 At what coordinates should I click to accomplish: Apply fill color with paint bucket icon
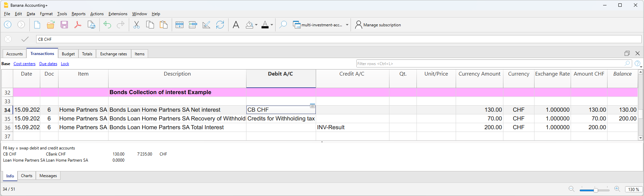(249, 25)
